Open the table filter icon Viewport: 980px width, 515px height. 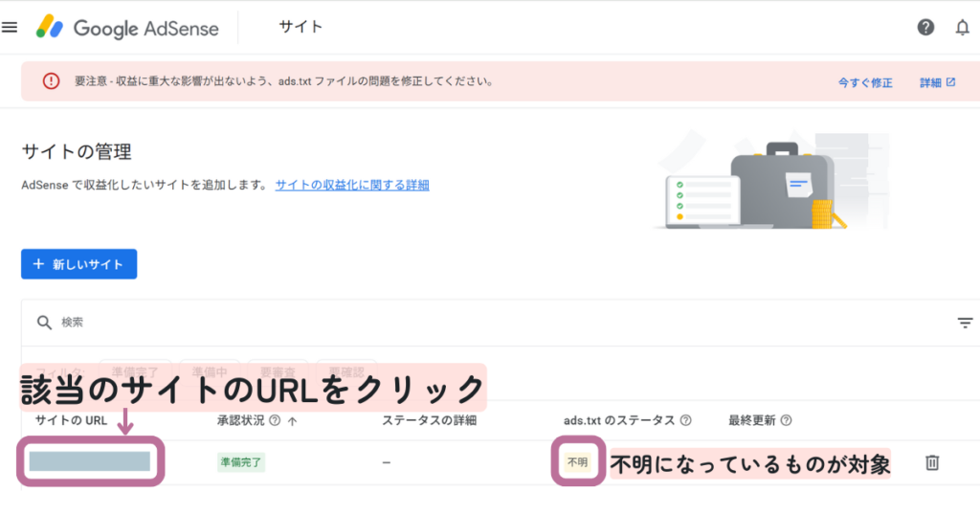click(965, 323)
